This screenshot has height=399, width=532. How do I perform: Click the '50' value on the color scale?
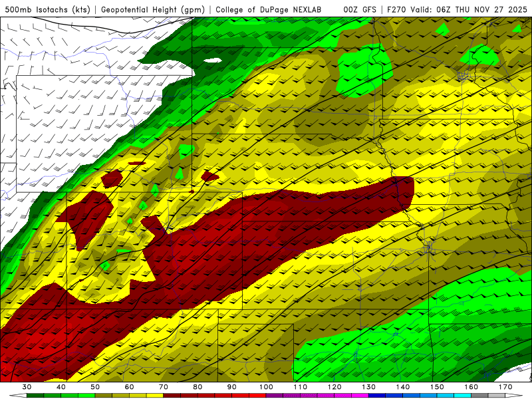coord(95,387)
